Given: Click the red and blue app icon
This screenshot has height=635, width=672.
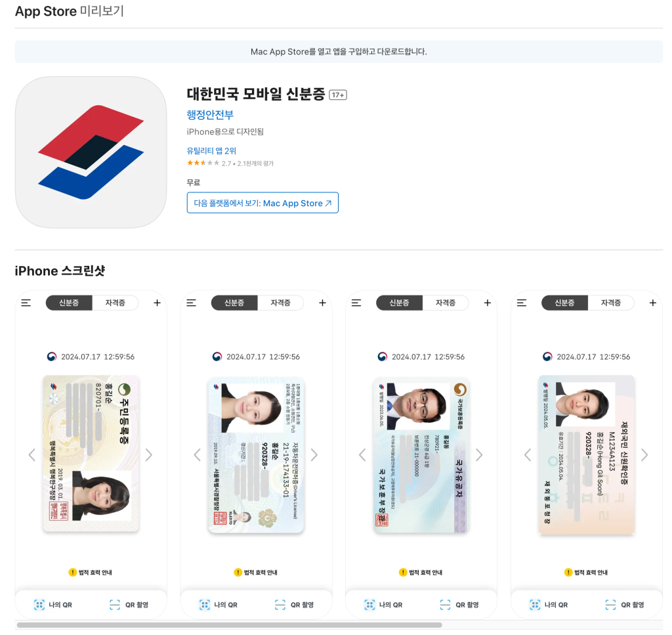Looking at the screenshot, I should (91, 152).
